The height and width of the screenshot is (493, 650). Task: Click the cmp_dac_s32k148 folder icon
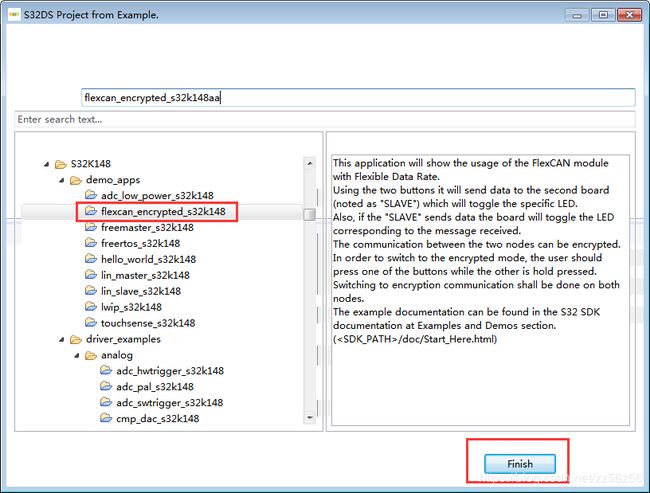coord(106,418)
